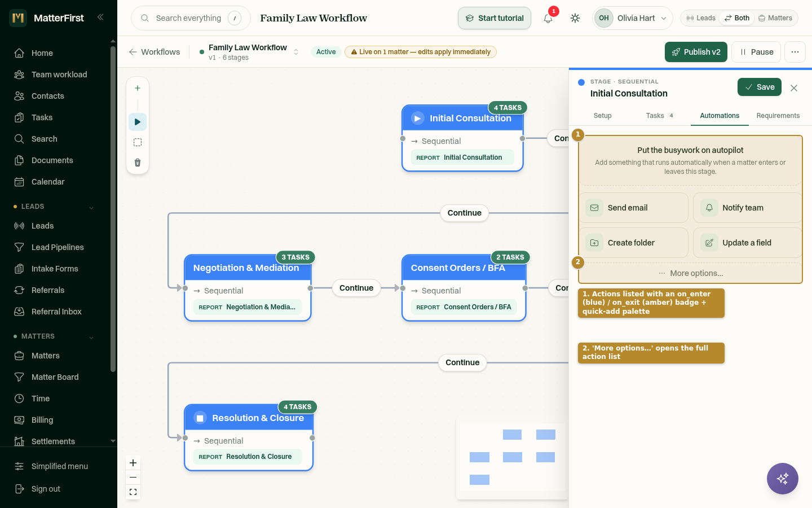The height and width of the screenshot is (508, 812).
Task: Add Send email automation
Action: point(634,208)
